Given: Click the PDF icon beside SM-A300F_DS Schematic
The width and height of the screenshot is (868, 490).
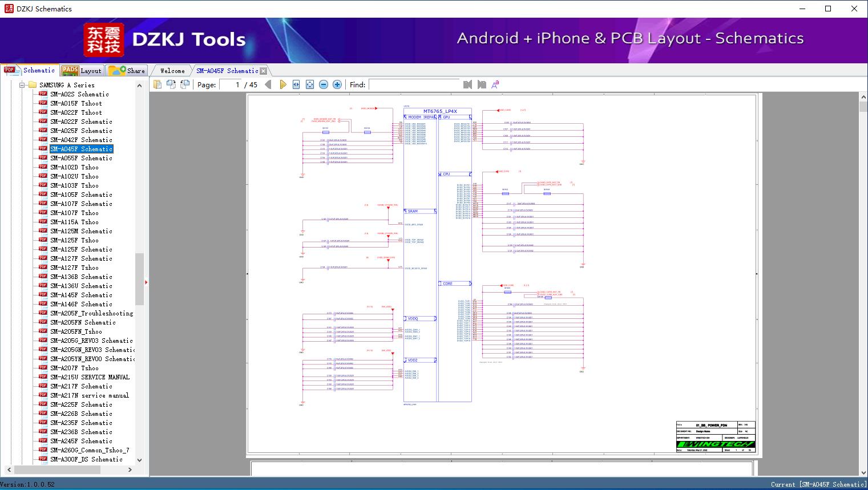Looking at the screenshot, I should click(x=43, y=459).
